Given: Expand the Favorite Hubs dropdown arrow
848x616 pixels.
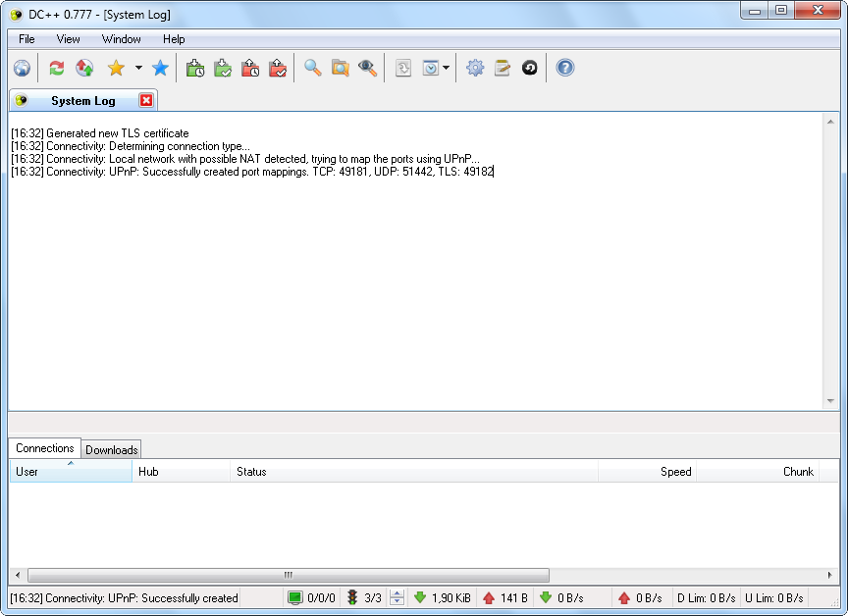Looking at the screenshot, I should tap(138, 68).
